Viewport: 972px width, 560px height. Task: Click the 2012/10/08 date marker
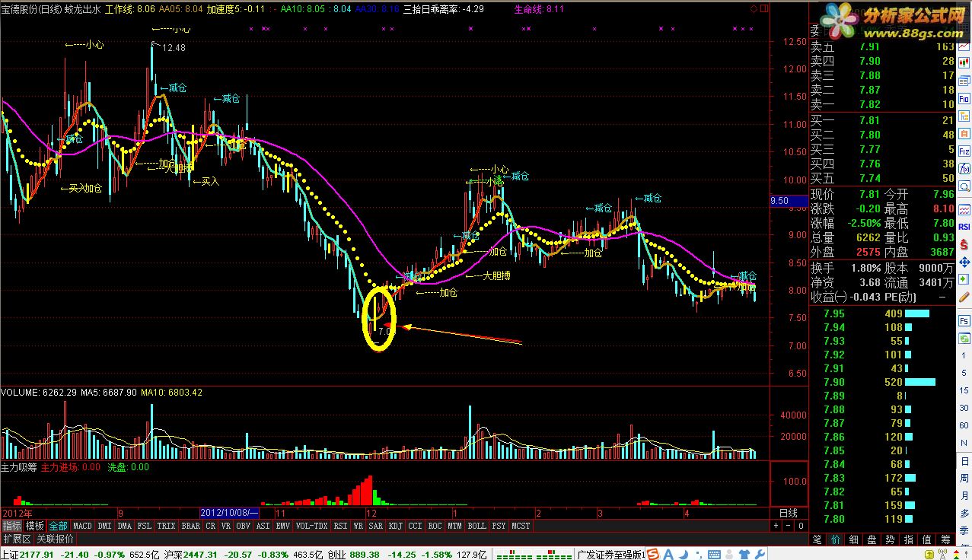pyautogui.click(x=228, y=513)
